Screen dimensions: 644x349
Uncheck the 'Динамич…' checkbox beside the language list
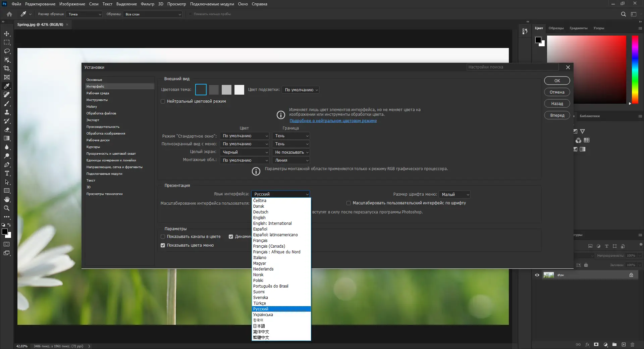231,237
